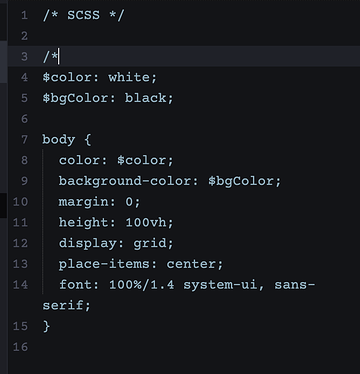This screenshot has width=360, height=374.
Task: Click place-items property on line 13
Action: [103, 264]
